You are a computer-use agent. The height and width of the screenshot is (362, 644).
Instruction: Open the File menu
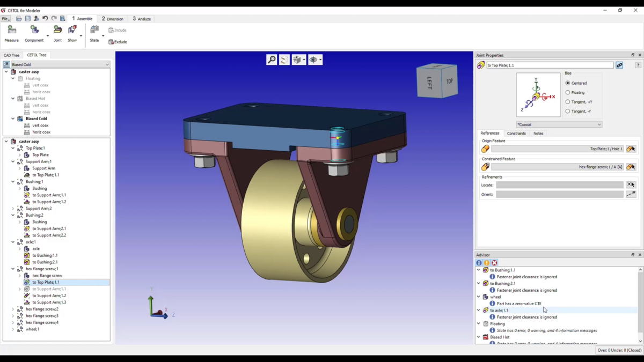5,19
